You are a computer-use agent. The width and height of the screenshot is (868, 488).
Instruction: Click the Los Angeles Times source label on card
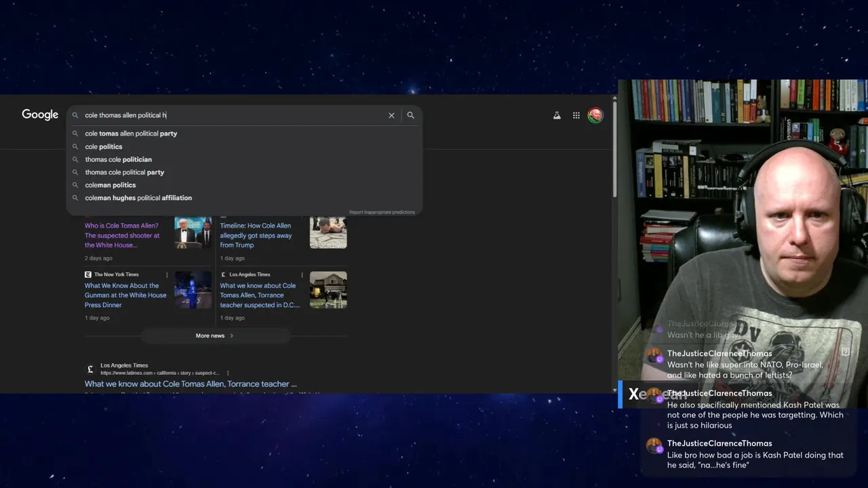(x=250, y=274)
